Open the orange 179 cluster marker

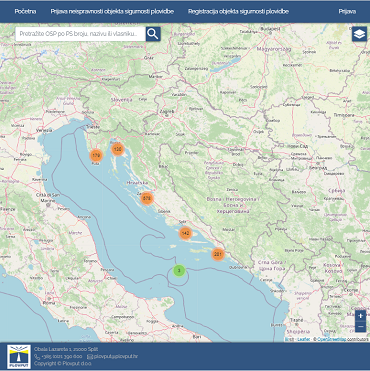[96, 155]
